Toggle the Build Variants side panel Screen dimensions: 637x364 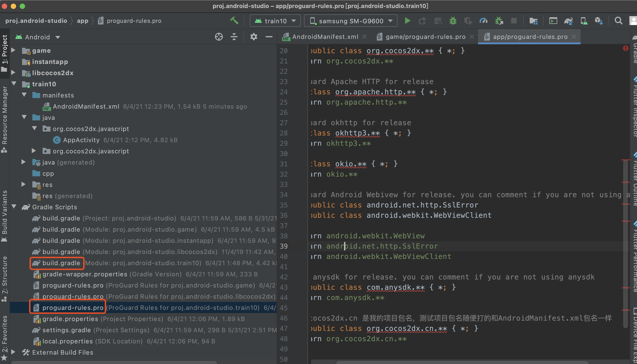[x=4, y=215]
